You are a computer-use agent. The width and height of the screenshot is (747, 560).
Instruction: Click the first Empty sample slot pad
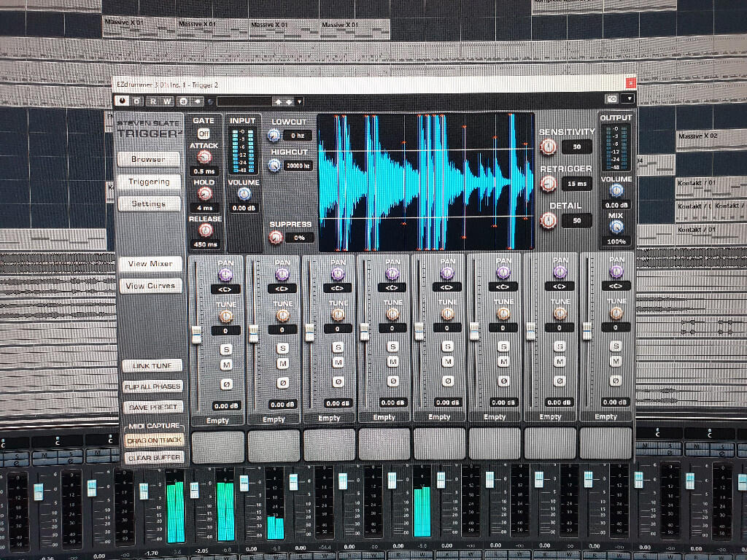pos(217,446)
